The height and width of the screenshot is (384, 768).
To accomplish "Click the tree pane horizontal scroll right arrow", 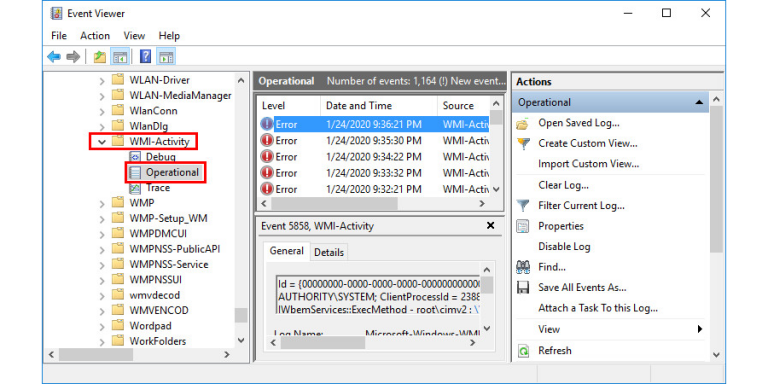I will click(x=226, y=354).
